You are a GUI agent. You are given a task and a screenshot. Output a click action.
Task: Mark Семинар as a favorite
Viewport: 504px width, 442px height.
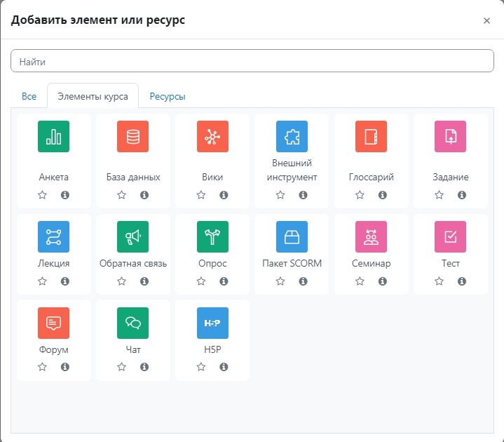[x=360, y=281]
